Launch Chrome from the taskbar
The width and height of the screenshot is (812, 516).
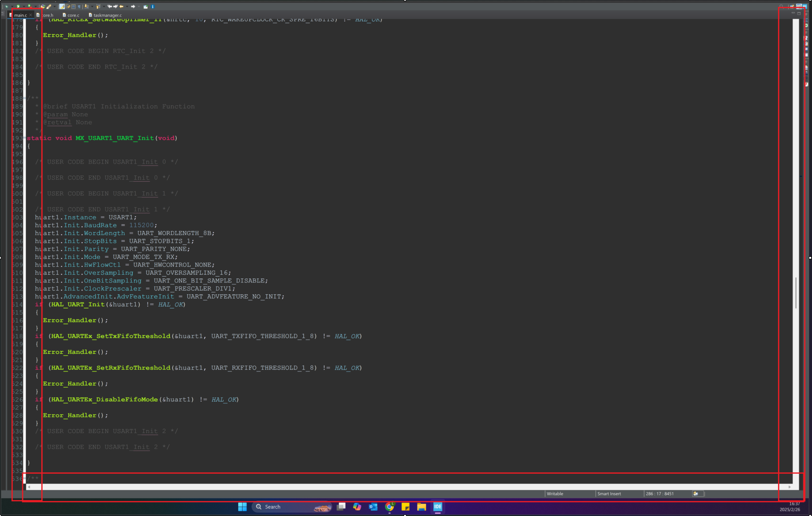click(x=389, y=507)
